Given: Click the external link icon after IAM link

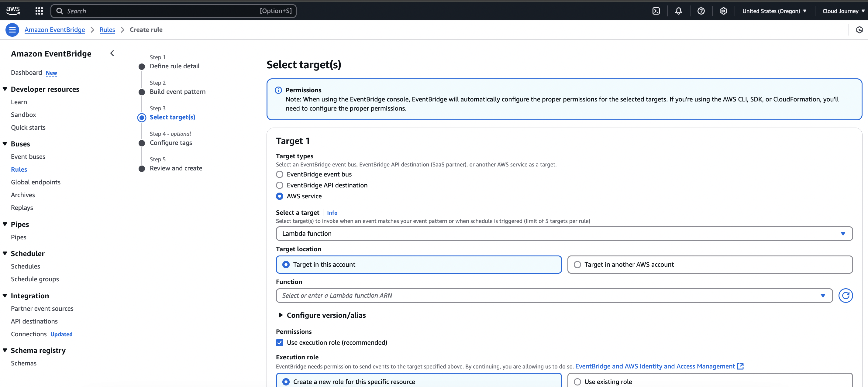Looking at the screenshot, I should click(740, 366).
